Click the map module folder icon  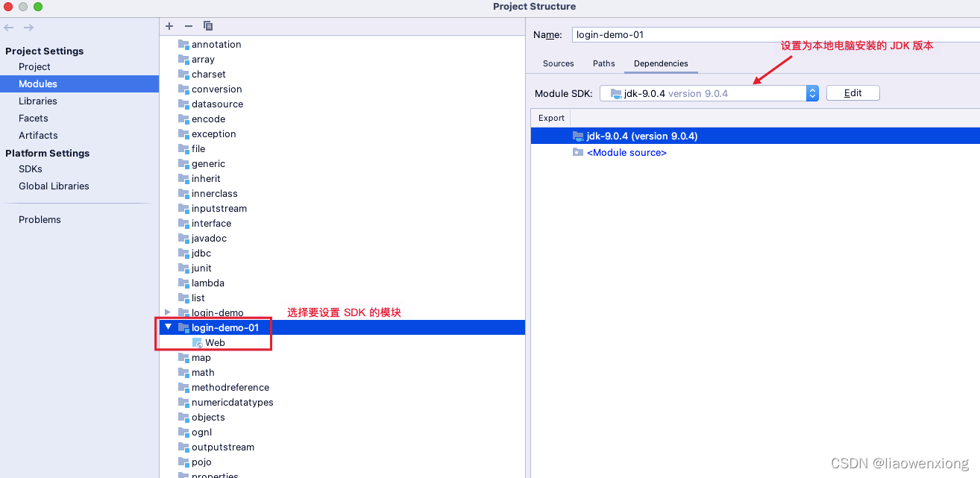pyautogui.click(x=183, y=358)
